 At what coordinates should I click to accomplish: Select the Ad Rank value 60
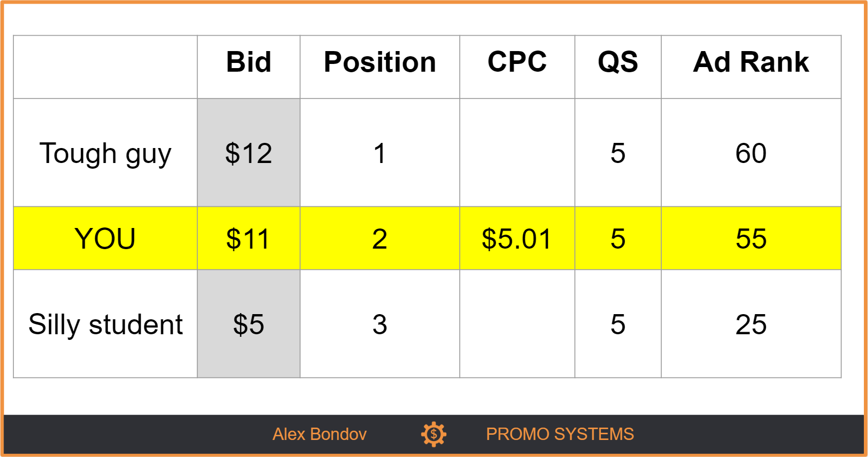click(751, 153)
